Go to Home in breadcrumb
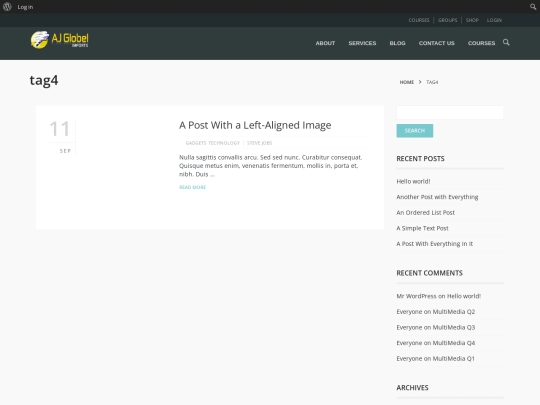 (x=407, y=82)
